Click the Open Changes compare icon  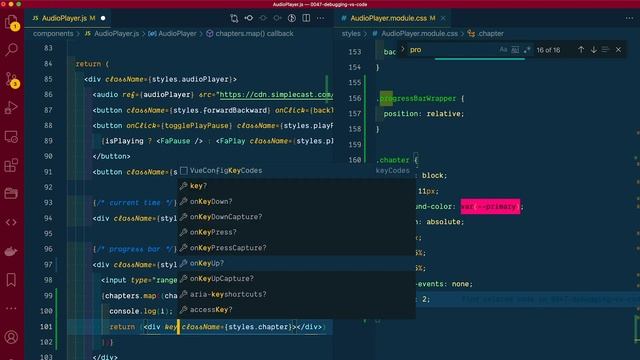point(234,18)
